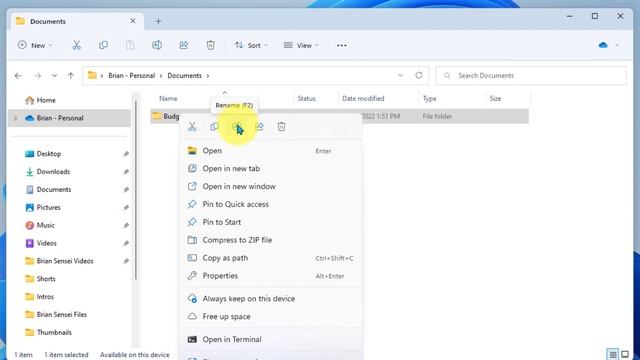Select Pin to Start
This screenshot has height=360, width=640.
(270, 222)
